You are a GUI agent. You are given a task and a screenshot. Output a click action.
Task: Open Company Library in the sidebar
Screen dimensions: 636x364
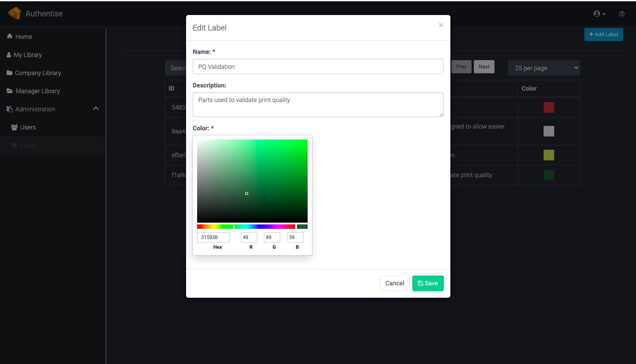pos(38,73)
